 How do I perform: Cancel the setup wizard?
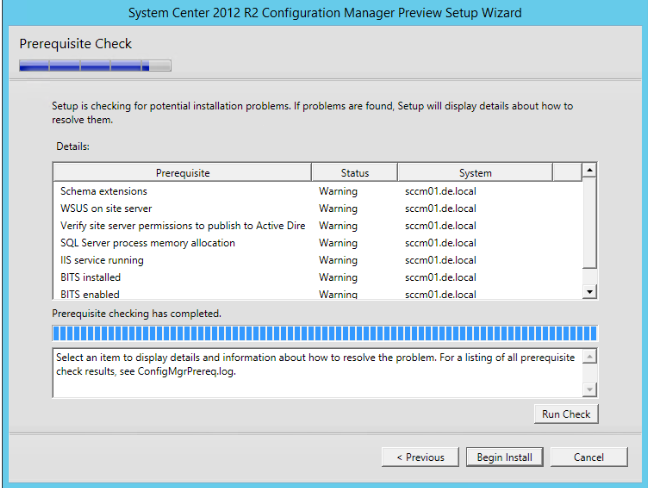589,457
